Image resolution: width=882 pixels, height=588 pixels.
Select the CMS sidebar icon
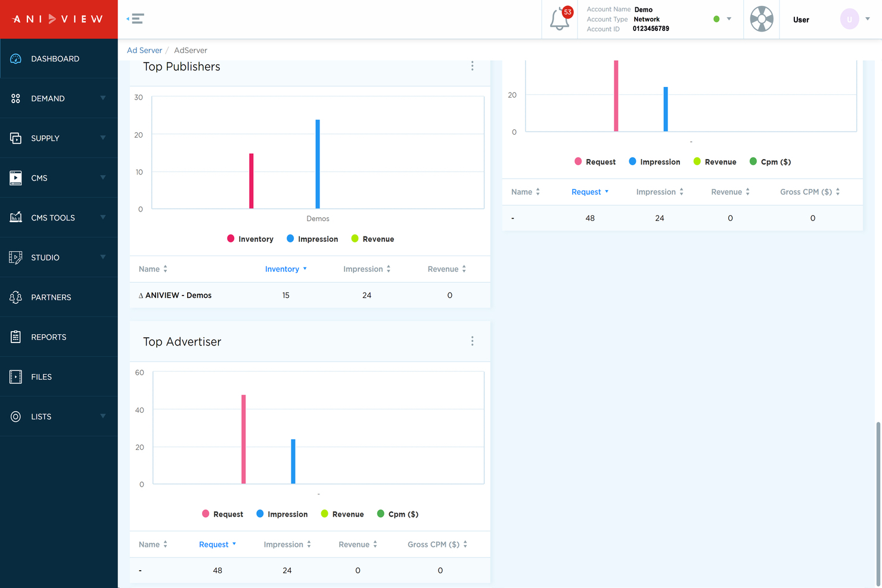(15, 178)
